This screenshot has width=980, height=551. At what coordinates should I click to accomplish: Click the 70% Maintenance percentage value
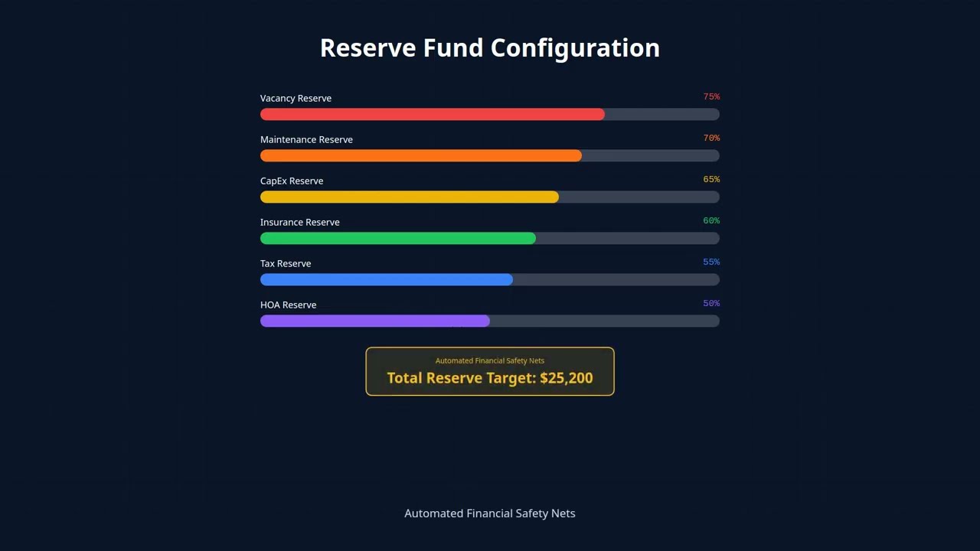pyautogui.click(x=711, y=139)
